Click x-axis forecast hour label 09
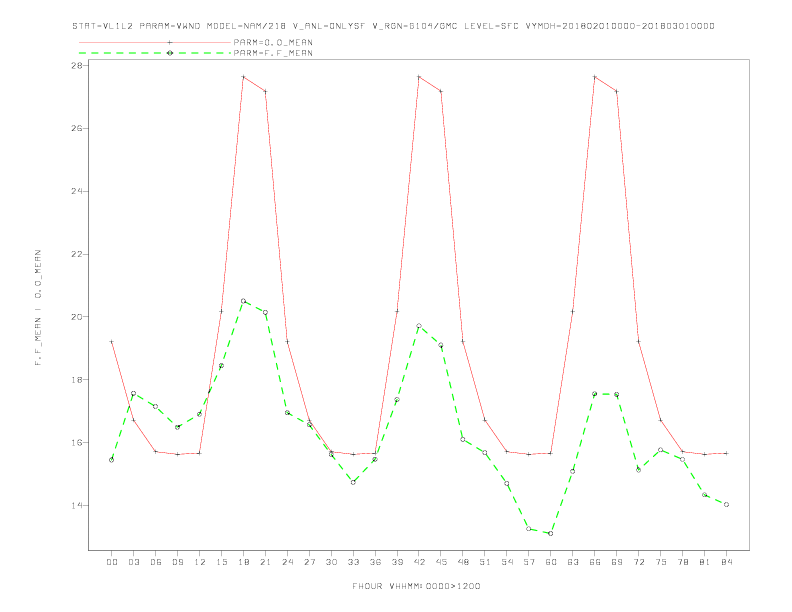The image size is (792, 612). (x=177, y=562)
